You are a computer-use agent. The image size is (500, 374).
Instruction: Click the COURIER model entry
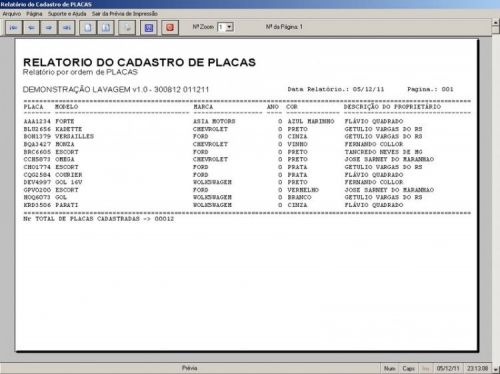69,175
